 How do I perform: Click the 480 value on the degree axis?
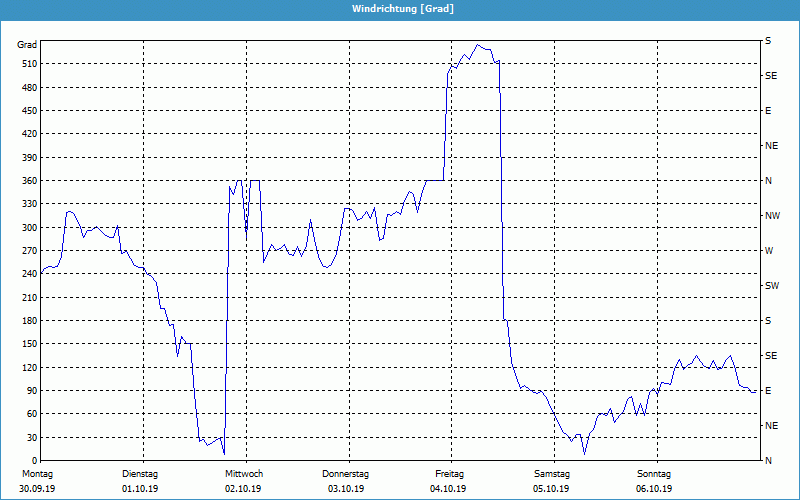coord(30,88)
